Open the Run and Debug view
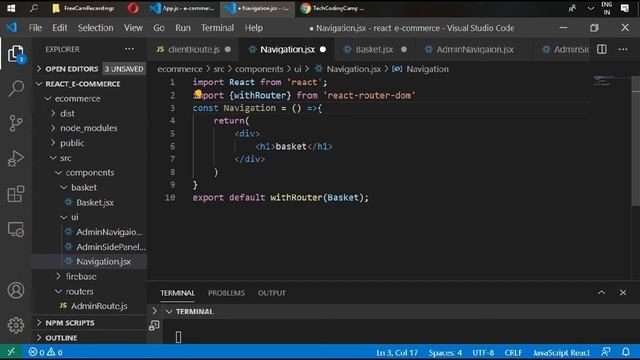Viewport: 640px width, 360px height. click(x=16, y=158)
